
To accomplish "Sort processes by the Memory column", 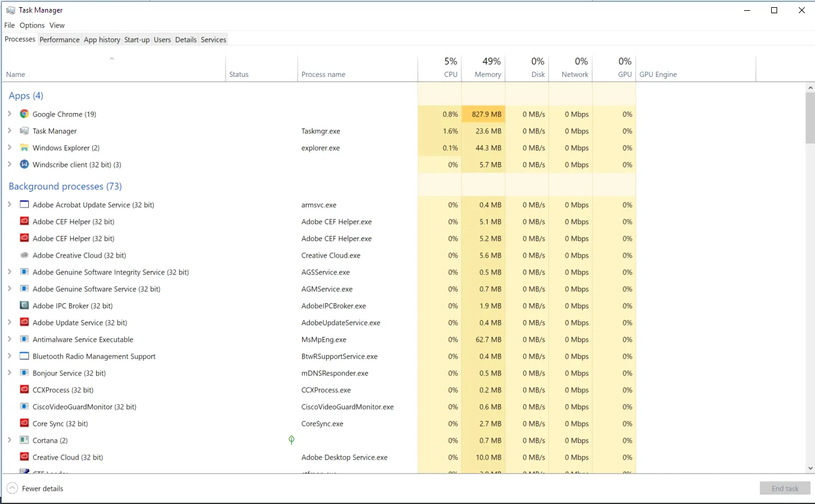I will [483, 68].
